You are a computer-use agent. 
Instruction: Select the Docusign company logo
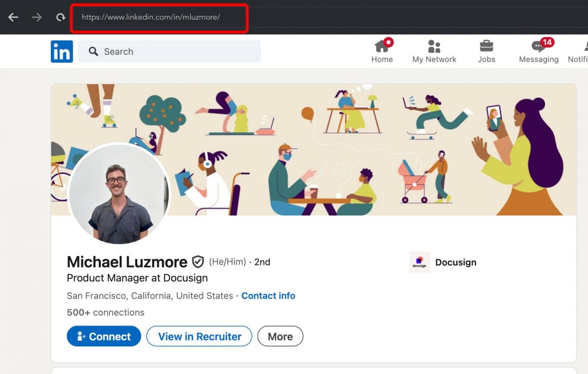pos(419,262)
